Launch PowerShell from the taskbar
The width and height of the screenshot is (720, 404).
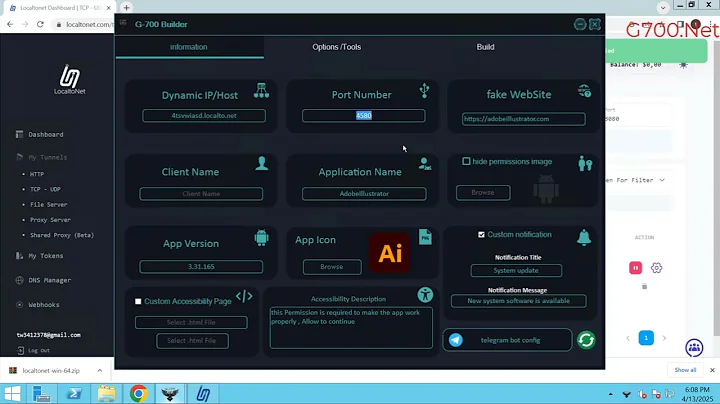click(74, 394)
